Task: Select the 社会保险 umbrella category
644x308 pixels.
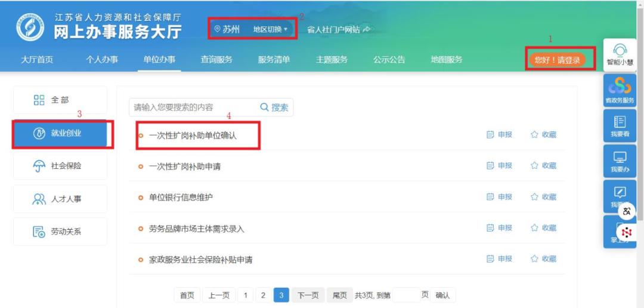Action: (x=39, y=166)
